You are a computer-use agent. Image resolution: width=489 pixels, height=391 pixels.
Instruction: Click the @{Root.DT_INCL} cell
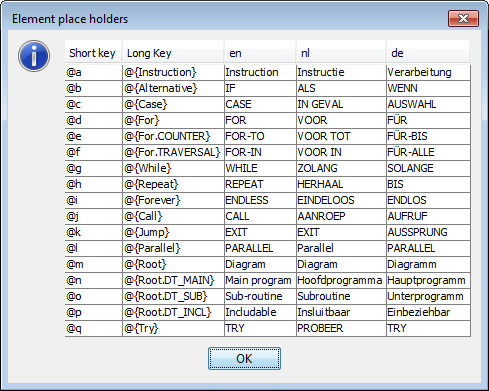coord(173,312)
